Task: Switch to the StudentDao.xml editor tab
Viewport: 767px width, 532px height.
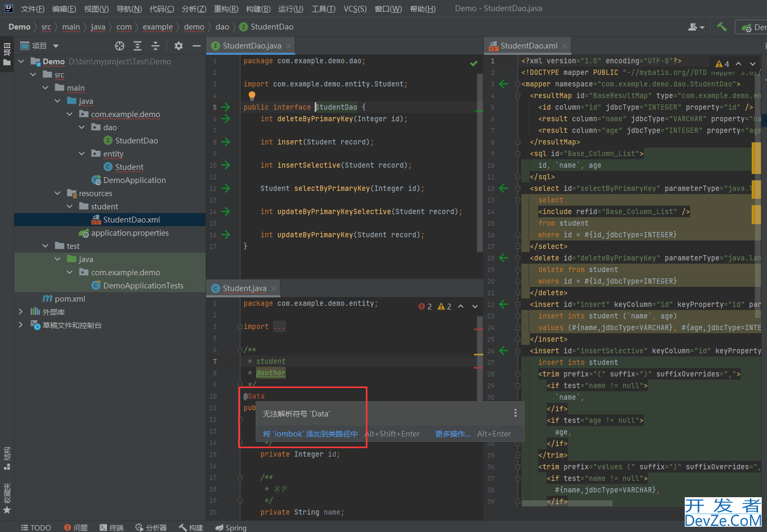Action: coord(529,46)
